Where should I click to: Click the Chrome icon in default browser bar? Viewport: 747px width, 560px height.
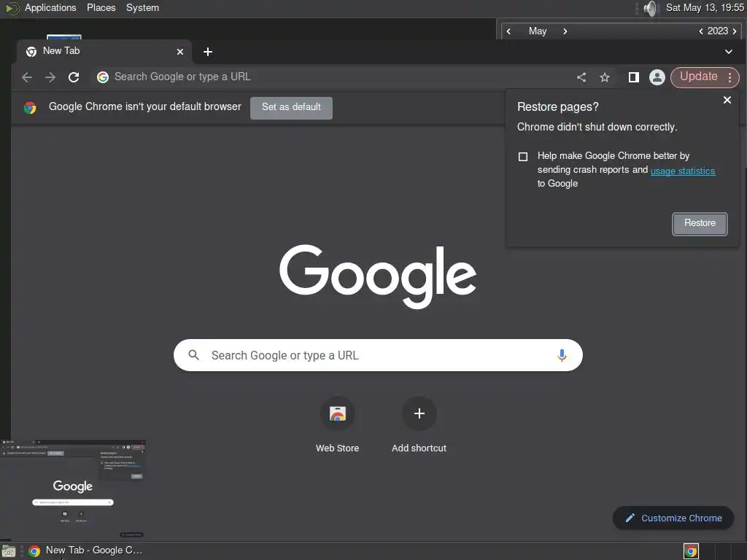pyautogui.click(x=30, y=108)
